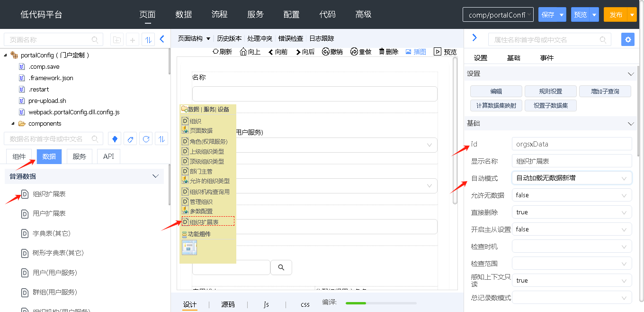Image resolution: width=644 pixels, height=312 pixels.
Task: Open the dropdown arrow next to top 预览
Action: point(594,15)
